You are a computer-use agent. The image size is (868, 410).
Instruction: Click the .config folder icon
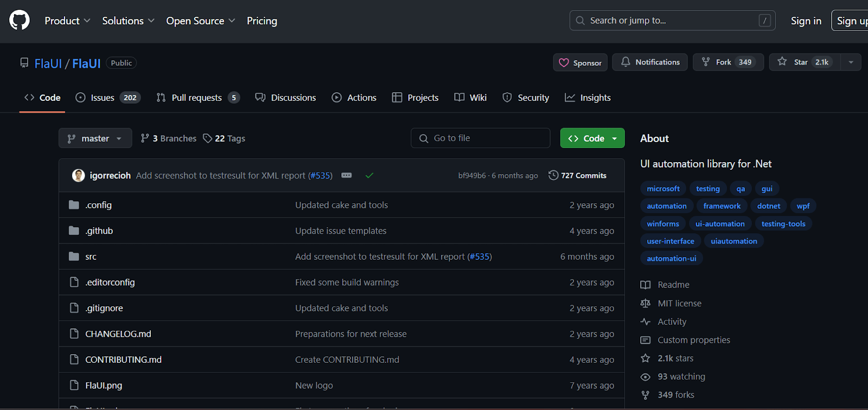[x=74, y=205]
